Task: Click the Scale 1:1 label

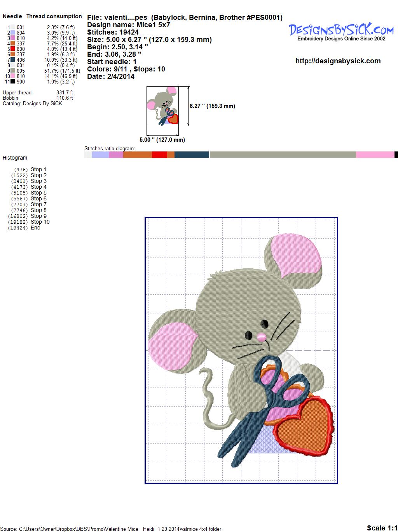Action: point(382,528)
